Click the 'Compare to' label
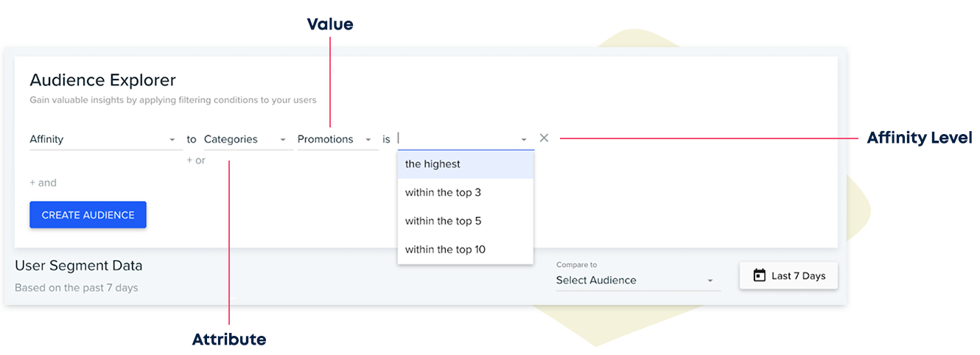 pos(576,264)
